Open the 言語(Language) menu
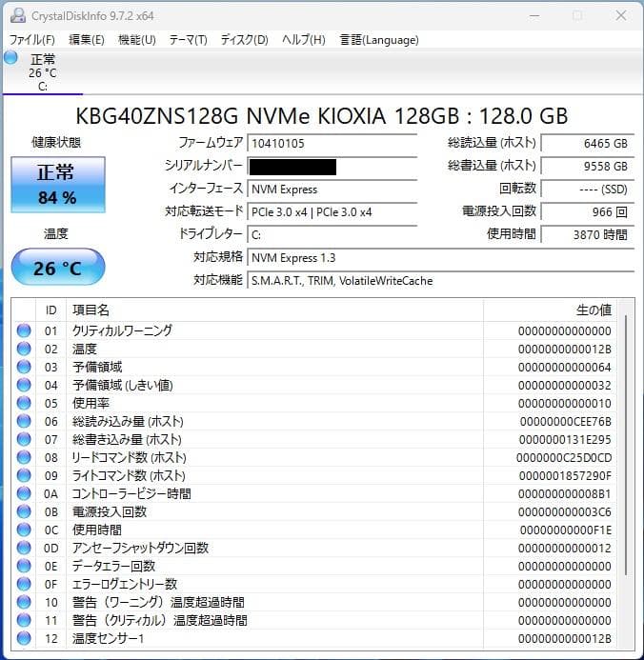The image size is (644, 660). pyautogui.click(x=379, y=40)
